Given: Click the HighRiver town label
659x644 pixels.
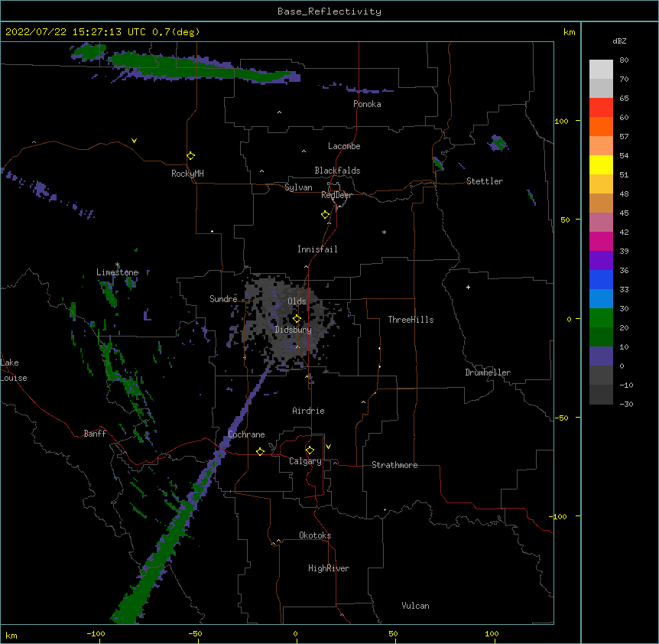Looking at the screenshot, I should 329,568.
